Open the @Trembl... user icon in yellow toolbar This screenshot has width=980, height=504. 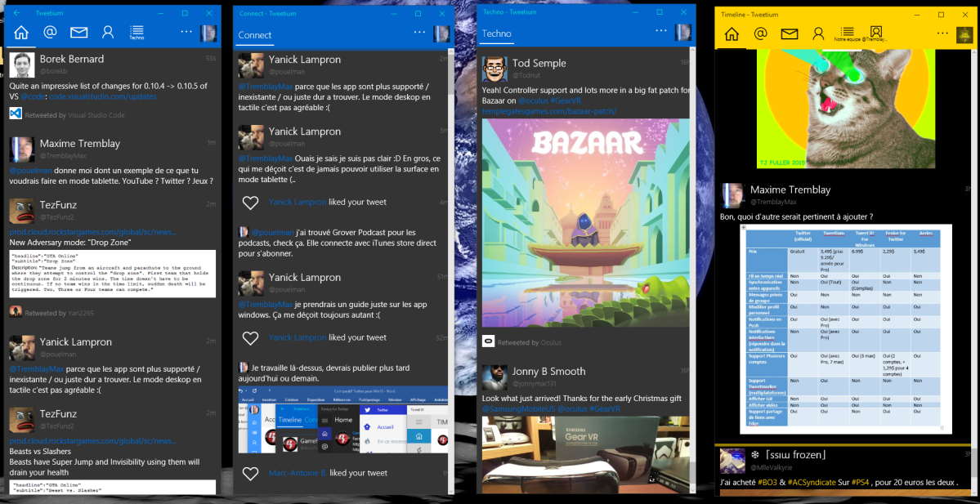point(875,33)
